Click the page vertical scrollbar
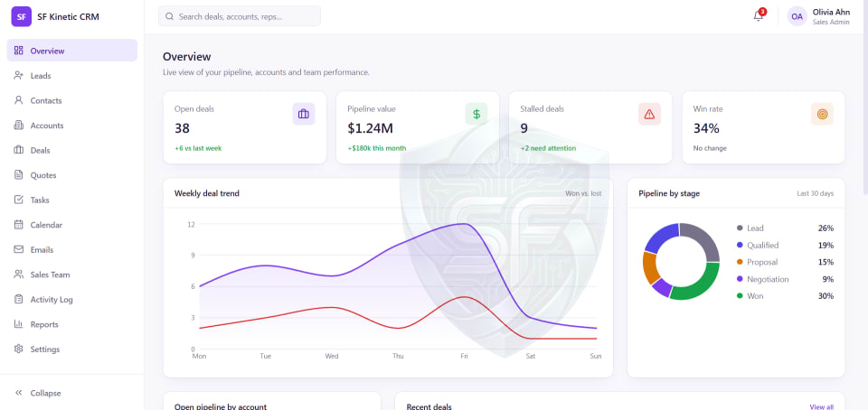The image size is (868, 410). click(864, 98)
